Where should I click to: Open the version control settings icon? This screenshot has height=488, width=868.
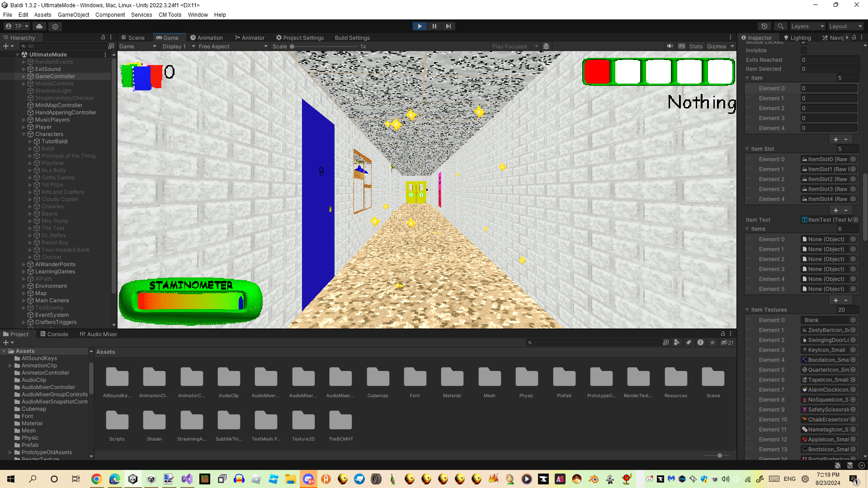[x=55, y=26]
